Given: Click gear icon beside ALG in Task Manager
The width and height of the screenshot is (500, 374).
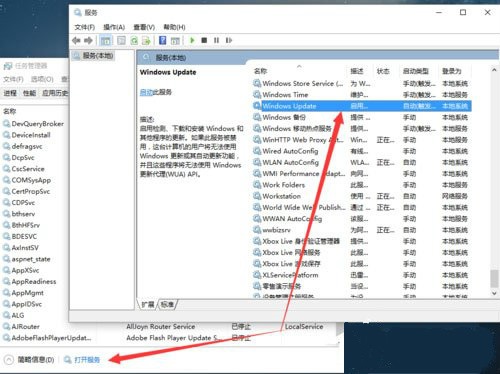Looking at the screenshot, I should 7,315.
